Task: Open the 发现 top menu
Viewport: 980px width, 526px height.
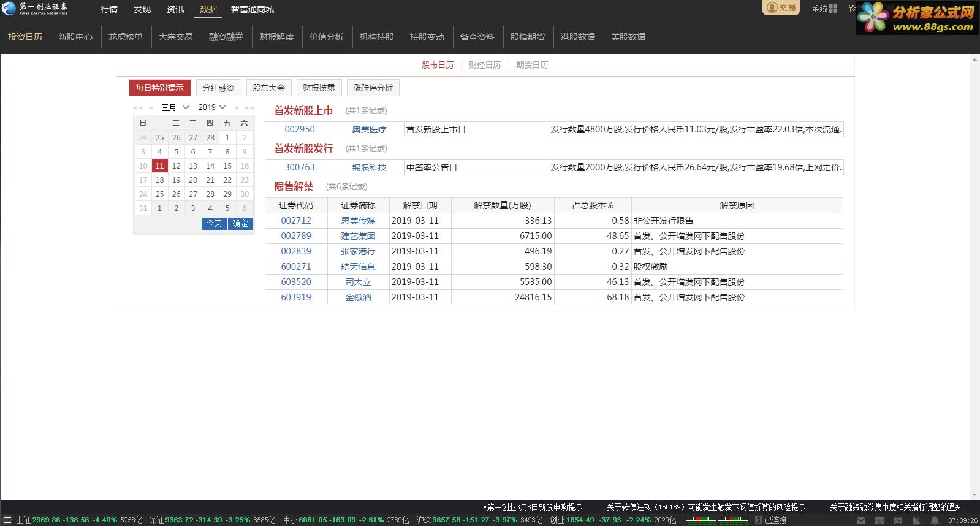Action: (x=142, y=9)
